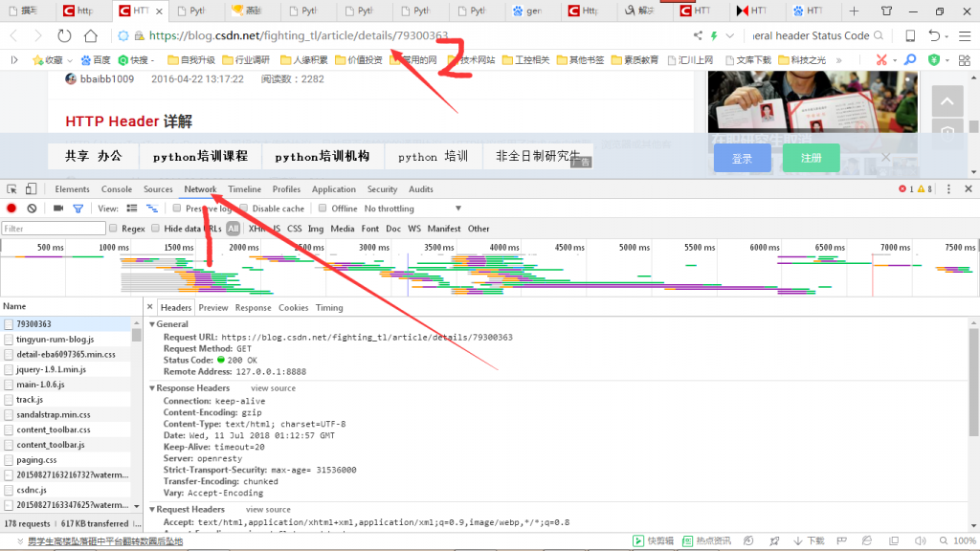Switch to the Console panel tab

pos(117,189)
